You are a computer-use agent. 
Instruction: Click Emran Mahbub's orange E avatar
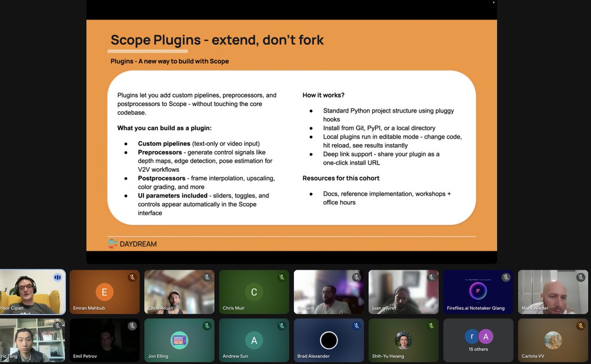104,292
